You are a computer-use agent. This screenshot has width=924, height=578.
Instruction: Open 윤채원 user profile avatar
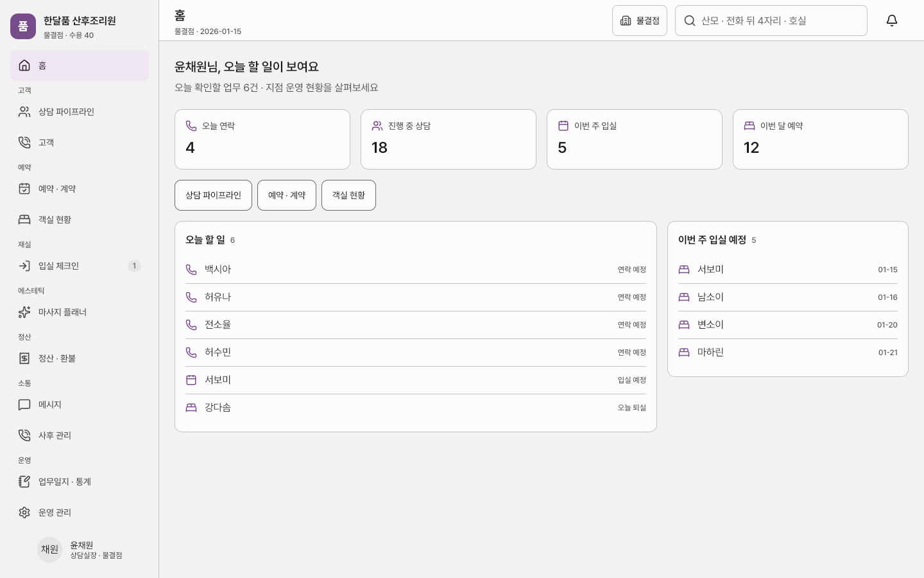49,550
